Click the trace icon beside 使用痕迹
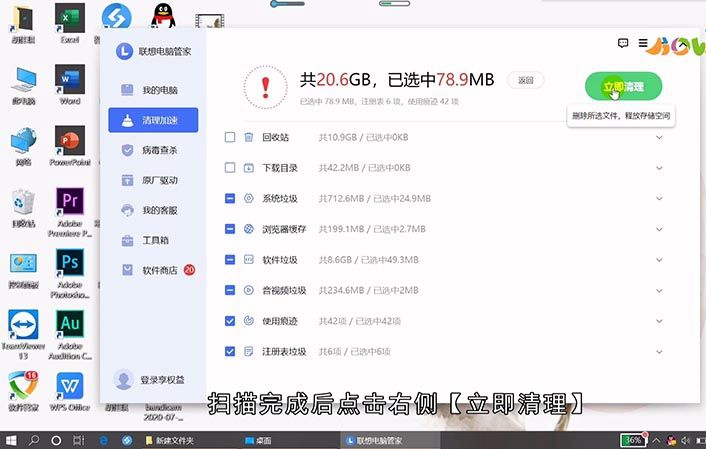Viewport: 706px width, 449px height. coord(249,321)
